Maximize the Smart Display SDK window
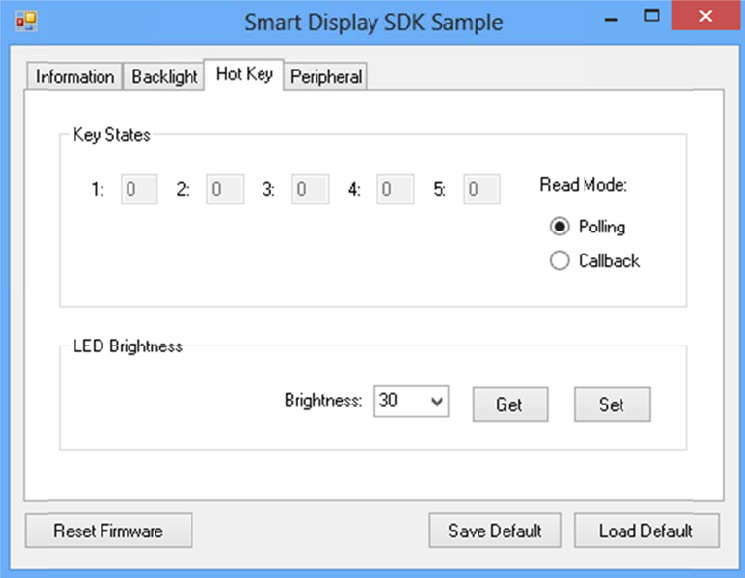745x578 pixels. pyautogui.click(x=651, y=17)
